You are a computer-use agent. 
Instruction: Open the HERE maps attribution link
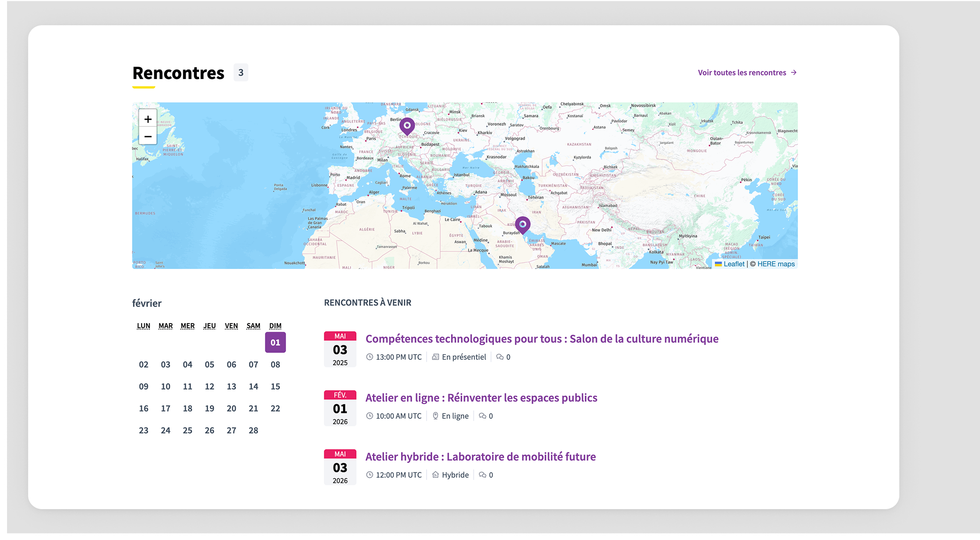776,264
